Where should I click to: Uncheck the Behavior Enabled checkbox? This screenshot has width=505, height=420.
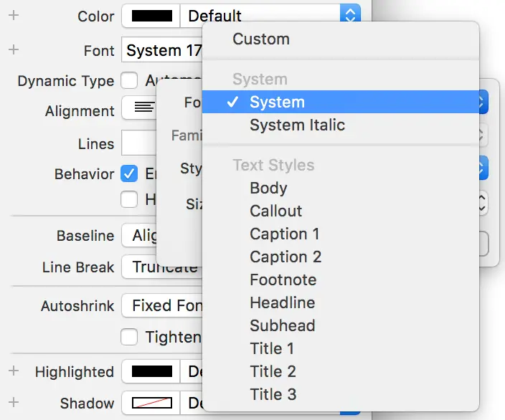coord(129,173)
